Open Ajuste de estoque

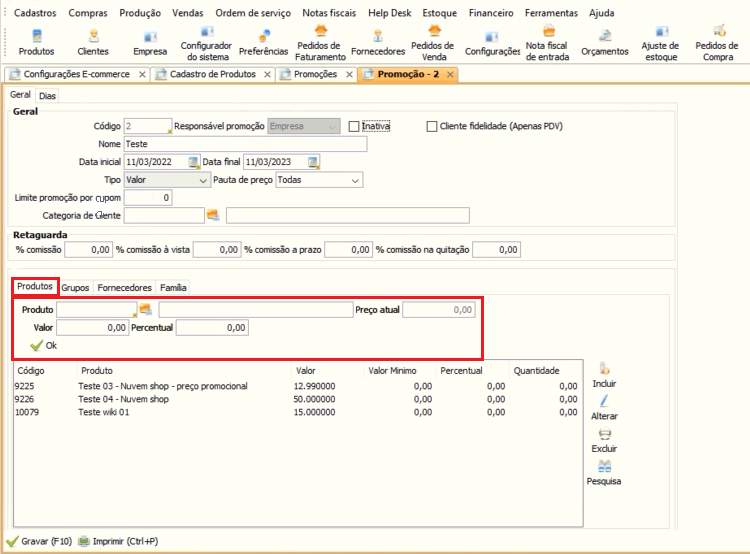[661, 44]
